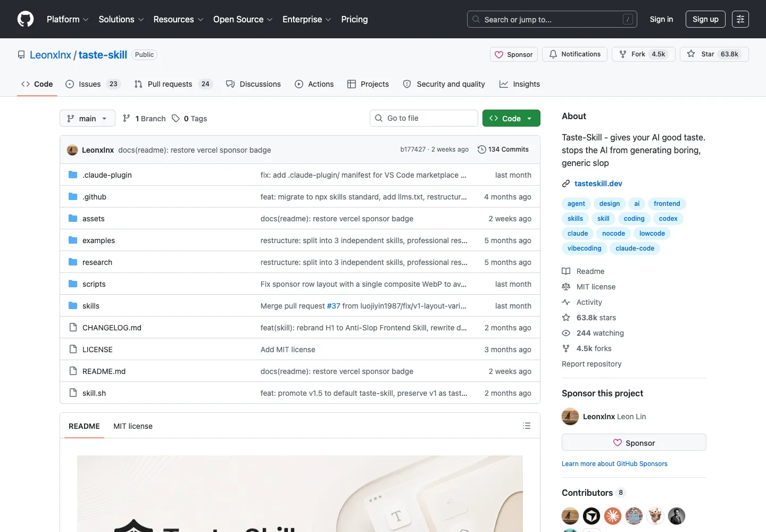Image resolution: width=766 pixels, height=532 pixels.
Task: Open the .claude-plugin folder
Action: tap(107, 175)
